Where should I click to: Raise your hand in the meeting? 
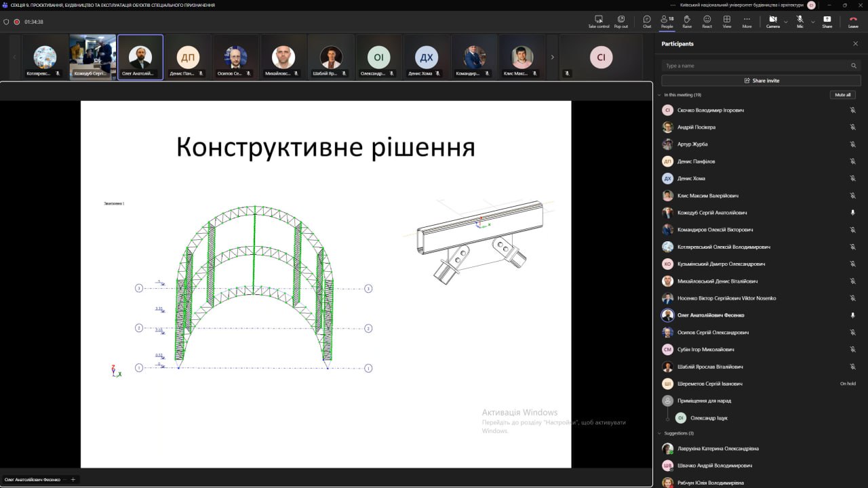(687, 20)
